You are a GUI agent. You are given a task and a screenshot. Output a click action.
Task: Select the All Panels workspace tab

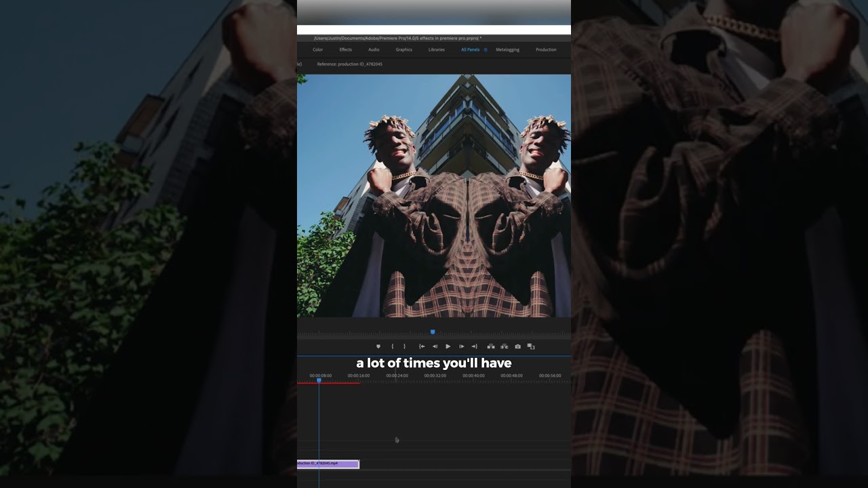click(x=470, y=49)
